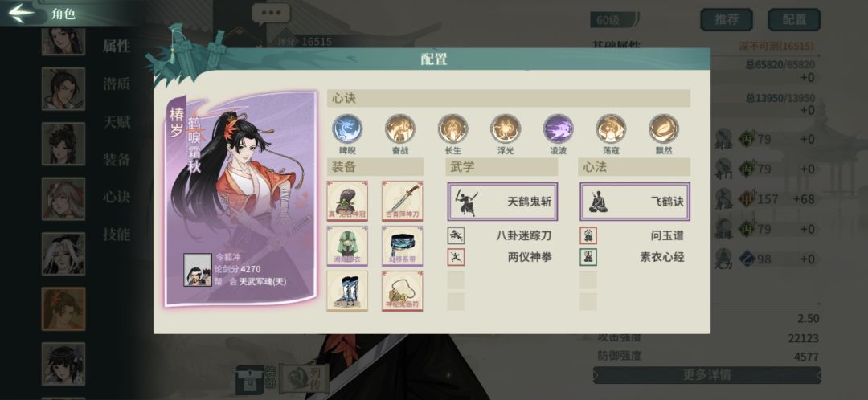The image size is (868, 400).
Task: Select the 奋战 heart-skill icon
Action: (x=399, y=129)
